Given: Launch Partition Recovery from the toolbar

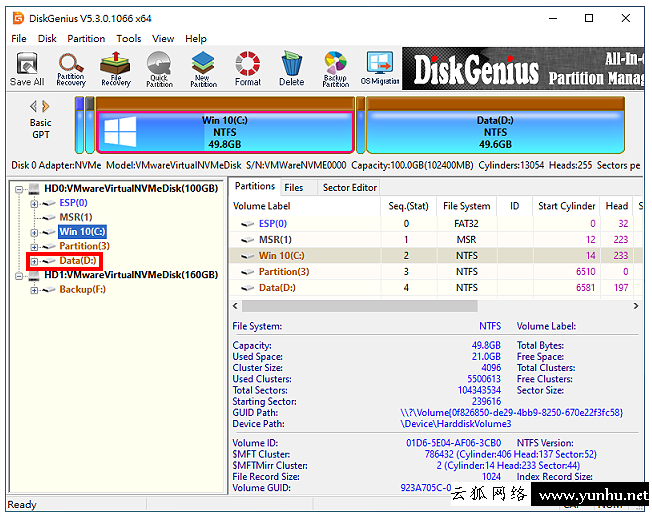Looking at the screenshot, I should 71,69.
